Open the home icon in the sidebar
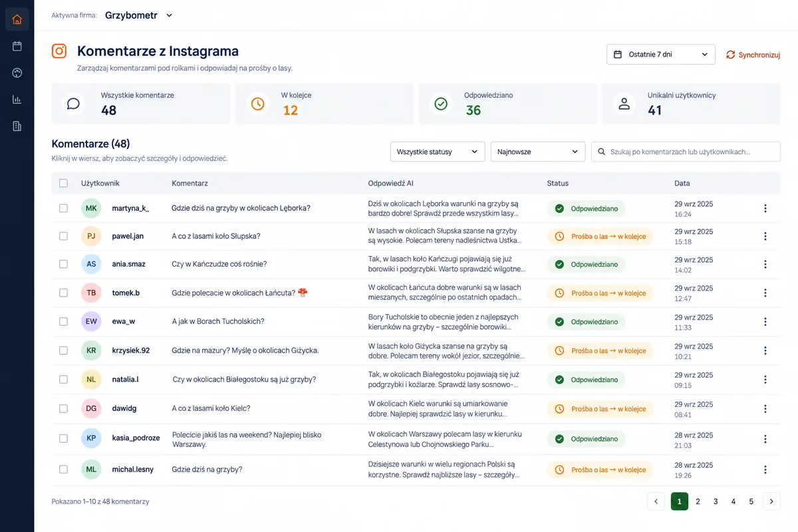This screenshot has height=532, width=798. [17, 19]
